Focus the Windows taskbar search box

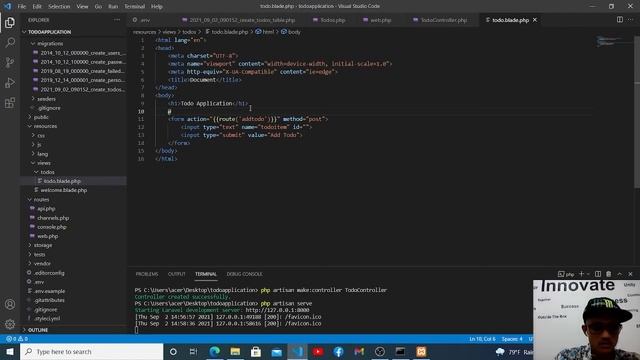(91, 351)
